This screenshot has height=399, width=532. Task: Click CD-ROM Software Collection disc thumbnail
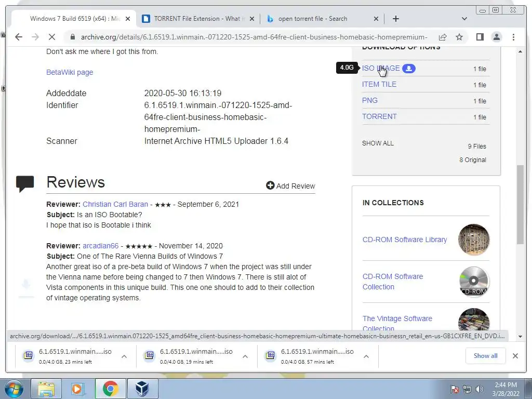(474, 282)
